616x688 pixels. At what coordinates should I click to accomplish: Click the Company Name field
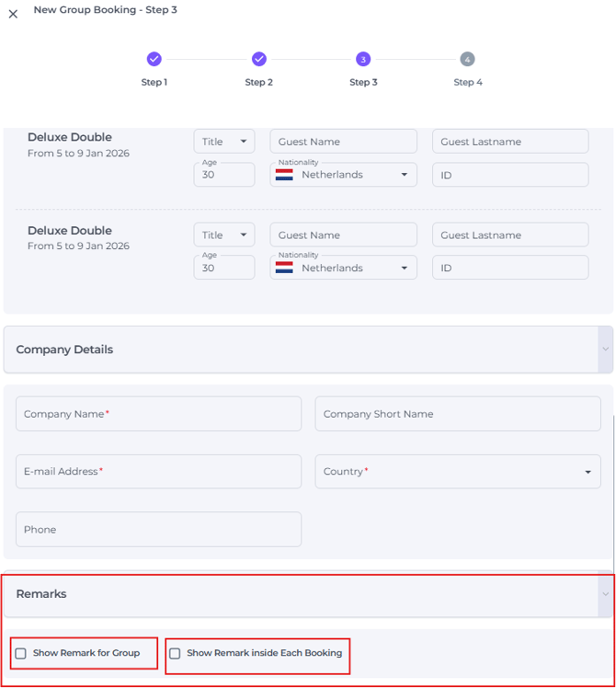158,414
